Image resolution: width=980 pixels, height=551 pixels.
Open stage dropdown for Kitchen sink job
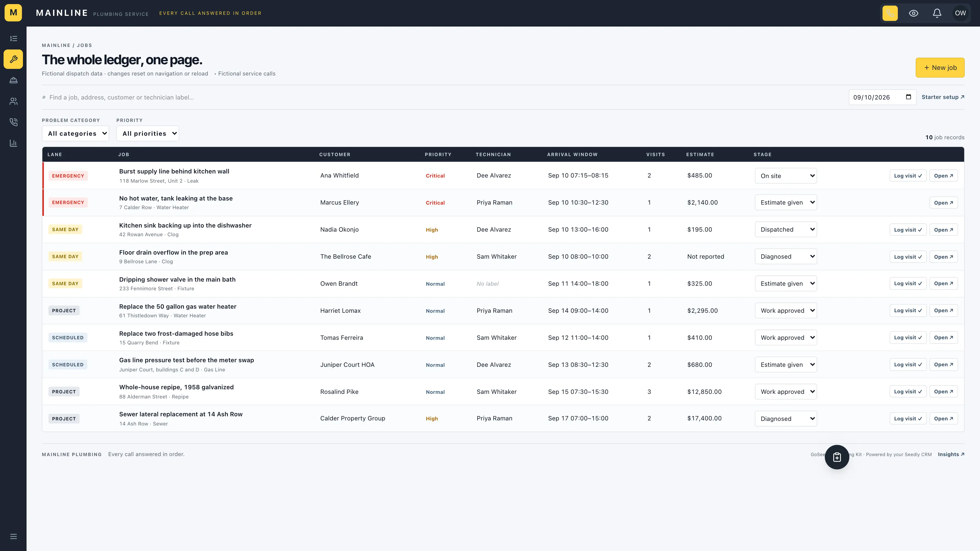(786, 229)
